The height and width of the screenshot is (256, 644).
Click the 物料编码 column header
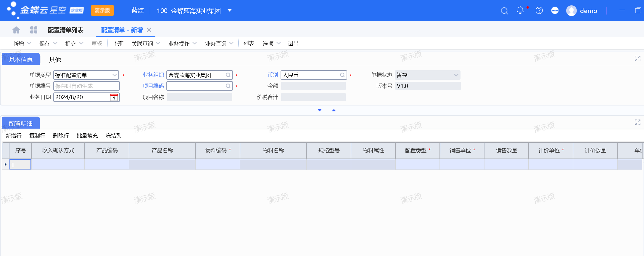pyautogui.click(x=218, y=151)
